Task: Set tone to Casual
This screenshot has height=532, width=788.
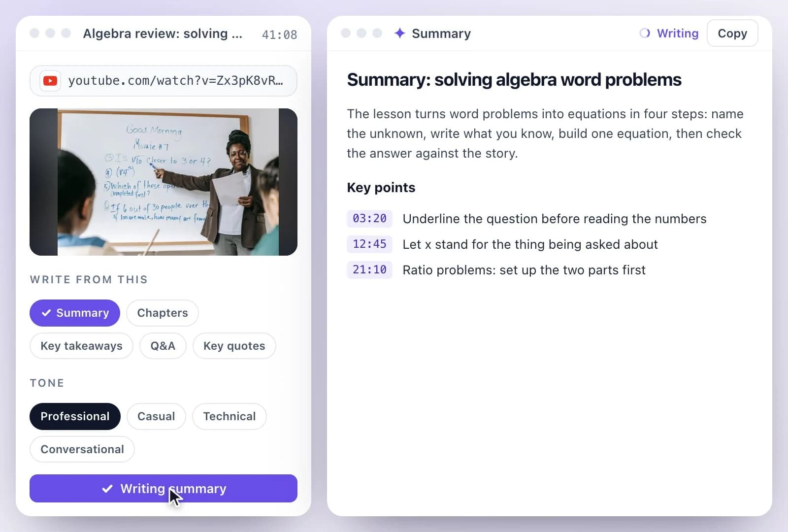Action: coord(156,416)
